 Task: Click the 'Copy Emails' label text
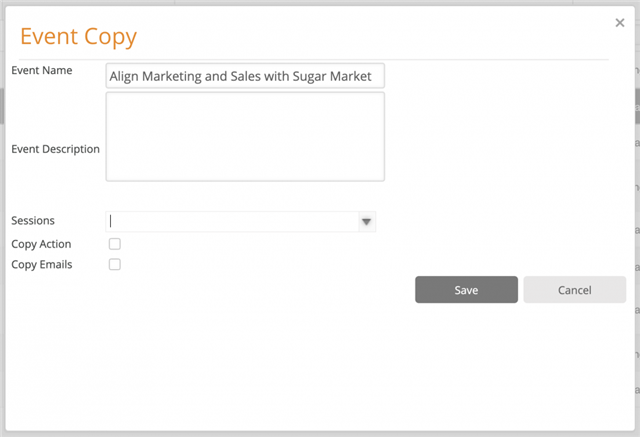click(42, 264)
